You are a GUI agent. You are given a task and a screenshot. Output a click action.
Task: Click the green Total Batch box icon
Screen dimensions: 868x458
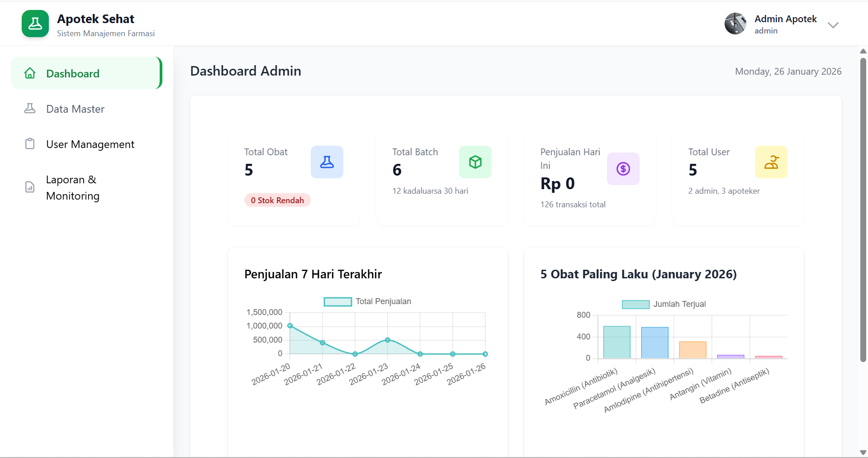click(x=475, y=162)
